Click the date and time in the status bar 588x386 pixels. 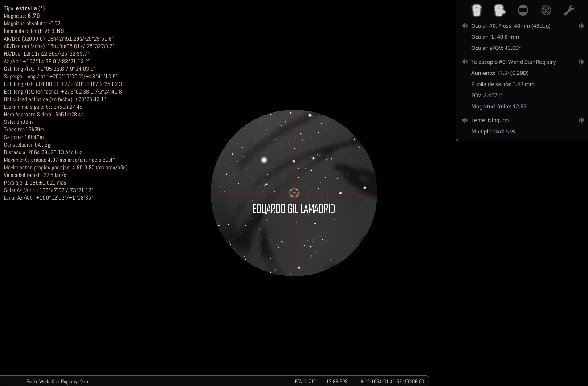391,382
